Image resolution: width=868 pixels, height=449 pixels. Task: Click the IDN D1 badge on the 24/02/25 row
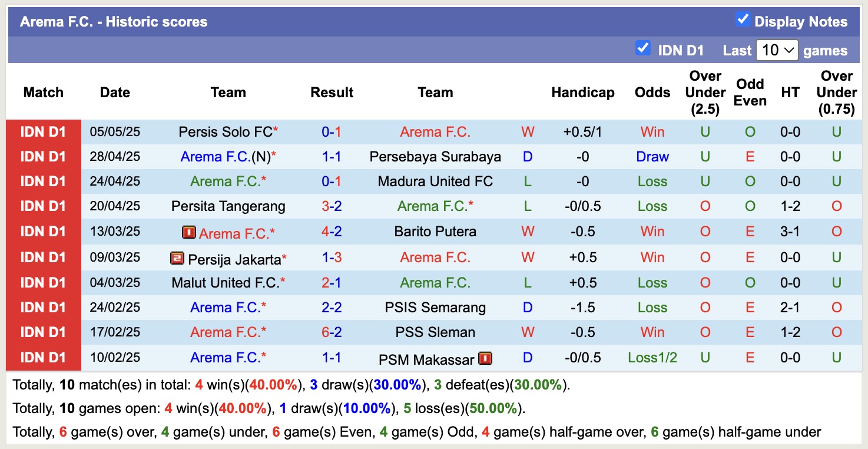(x=43, y=307)
